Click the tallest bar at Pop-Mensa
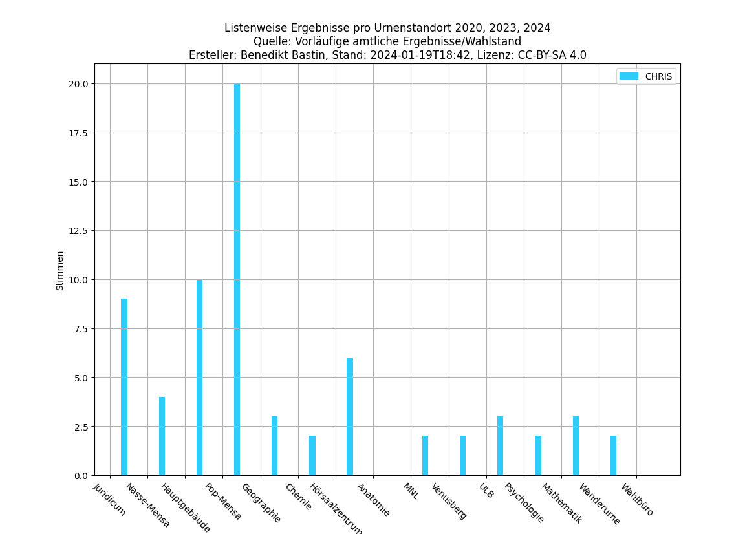Viewport: 756px width, 534px height. click(x=237, y=279)
